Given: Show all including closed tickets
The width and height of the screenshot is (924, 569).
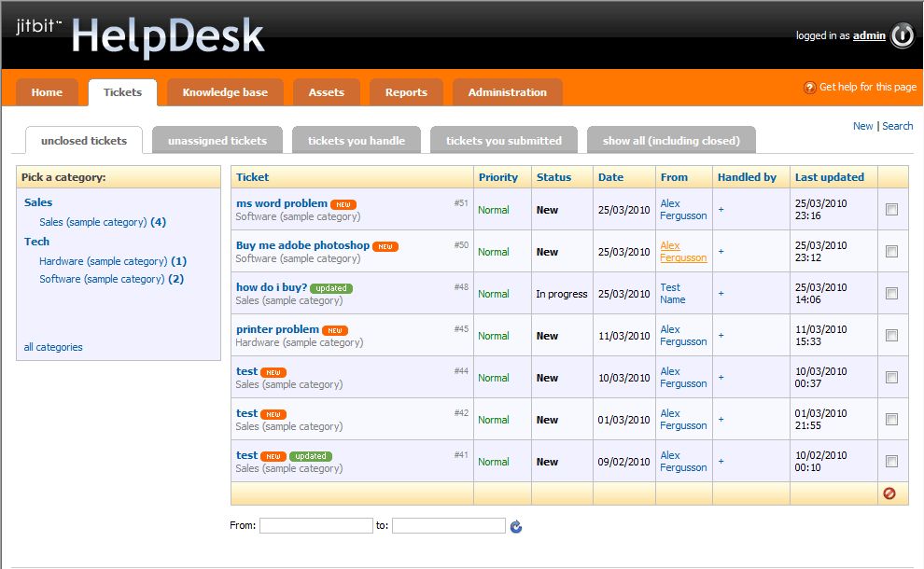Looking at the screenshot, I should [x=671, y=141].
